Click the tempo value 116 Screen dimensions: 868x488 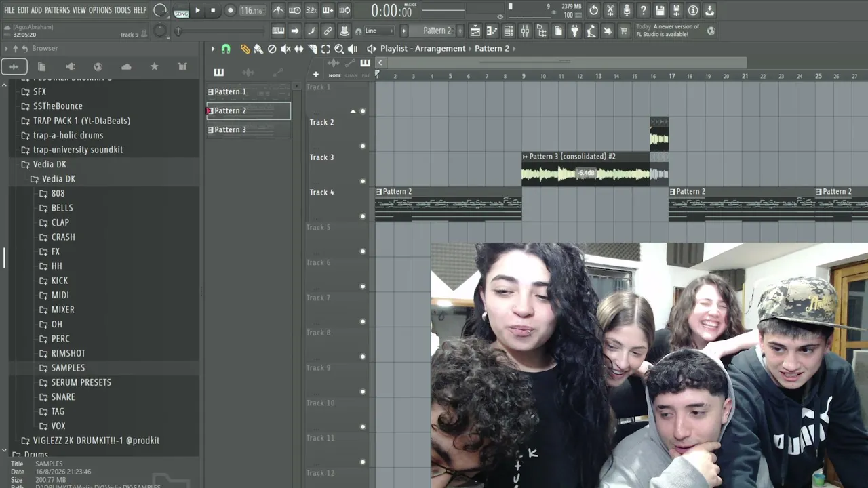coord(251,11)
